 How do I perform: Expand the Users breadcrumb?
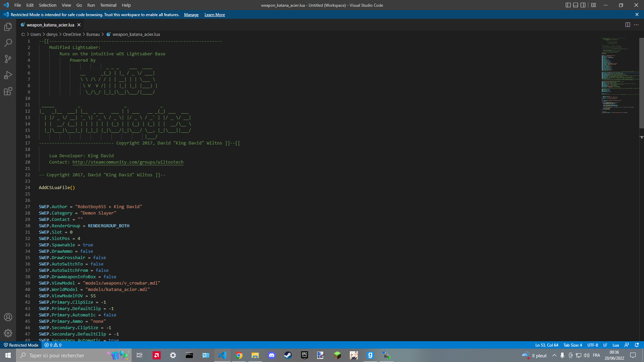pos(36,34)
